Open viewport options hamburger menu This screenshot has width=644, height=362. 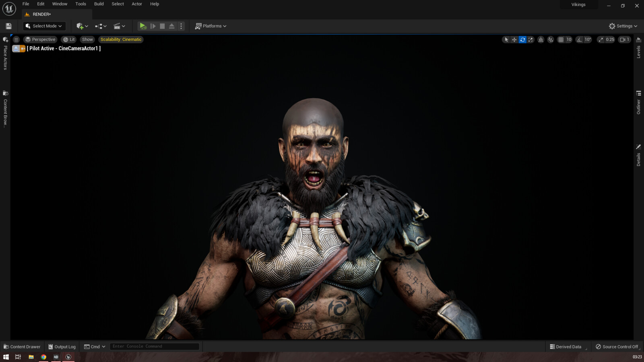(16, 39)
